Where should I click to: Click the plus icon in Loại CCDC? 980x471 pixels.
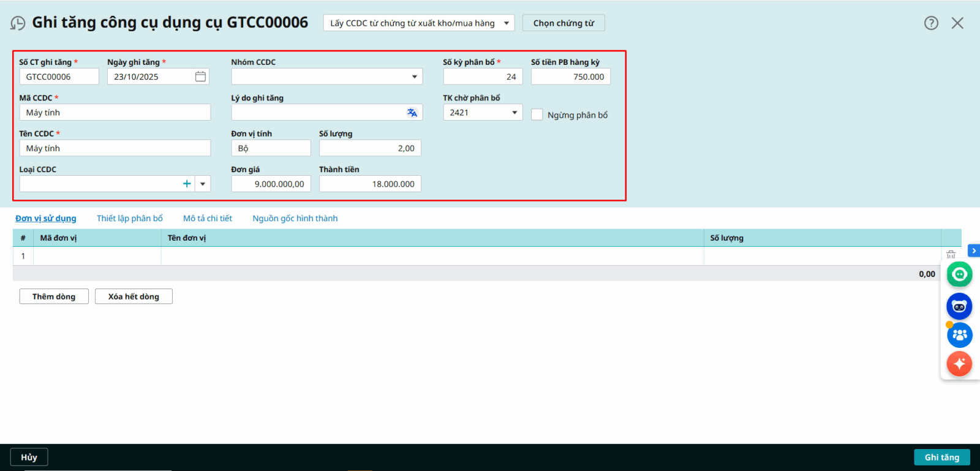click(187, 184)
